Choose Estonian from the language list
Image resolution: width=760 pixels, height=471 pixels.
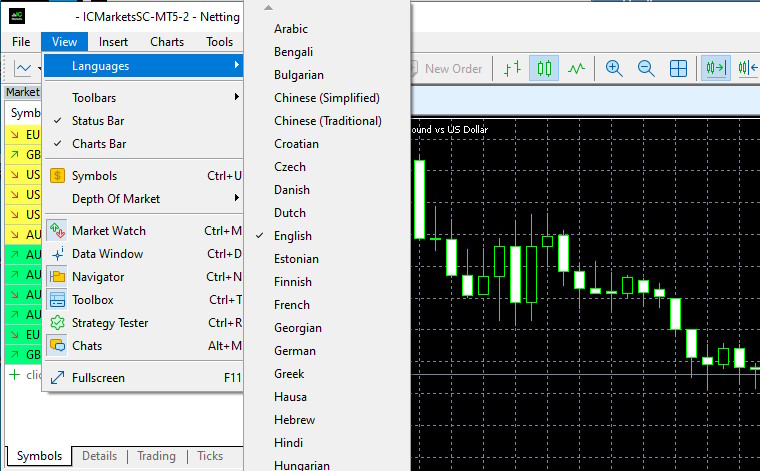pyautogui.click(x=328, y=259)
